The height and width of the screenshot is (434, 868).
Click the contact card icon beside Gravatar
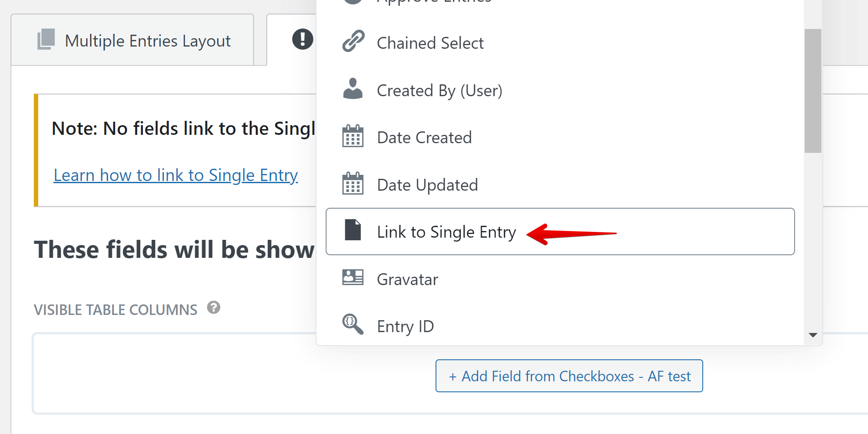(x=352, y=278)
